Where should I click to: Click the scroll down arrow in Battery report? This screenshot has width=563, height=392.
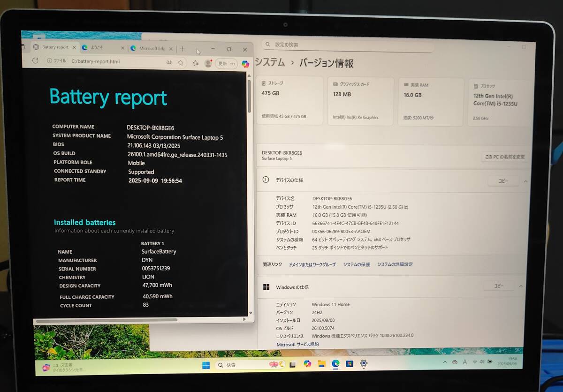[250, 313]
